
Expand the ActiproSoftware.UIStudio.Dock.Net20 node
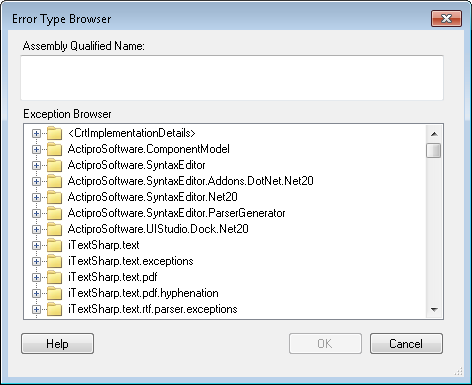[x=36, y=229]
